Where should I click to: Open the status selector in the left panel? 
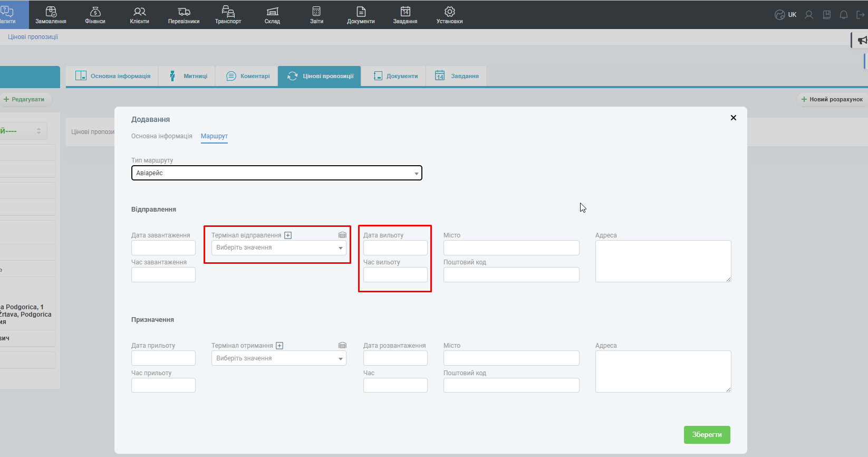23,131
